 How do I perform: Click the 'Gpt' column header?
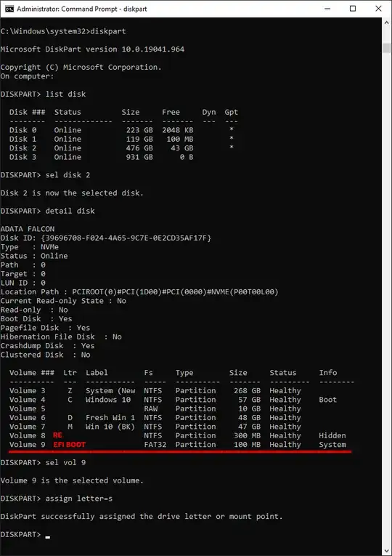click(x=232, y=113)
